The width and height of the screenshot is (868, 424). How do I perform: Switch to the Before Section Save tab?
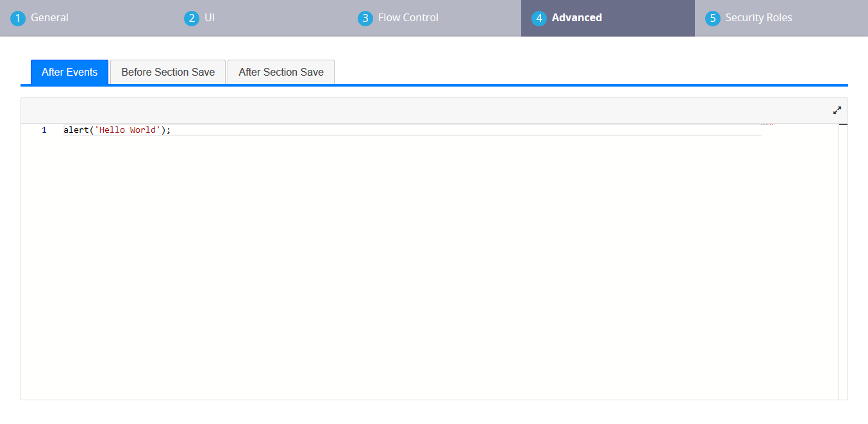(168, 72)
